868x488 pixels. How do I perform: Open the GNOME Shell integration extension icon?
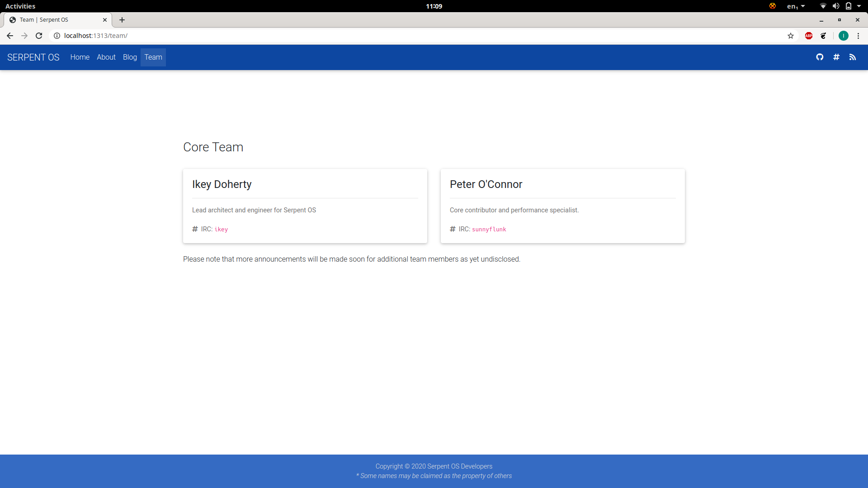[824, 36]
